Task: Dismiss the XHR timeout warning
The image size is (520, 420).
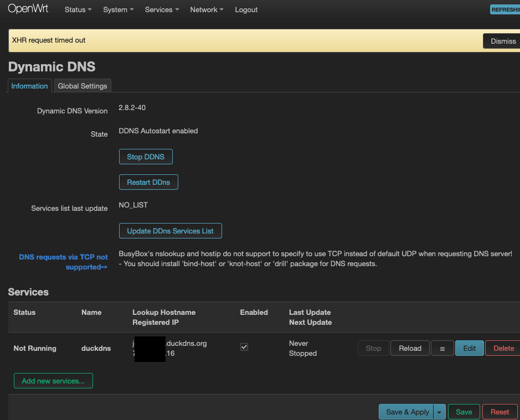Action: pyautogui.click(x=502, y=41)
